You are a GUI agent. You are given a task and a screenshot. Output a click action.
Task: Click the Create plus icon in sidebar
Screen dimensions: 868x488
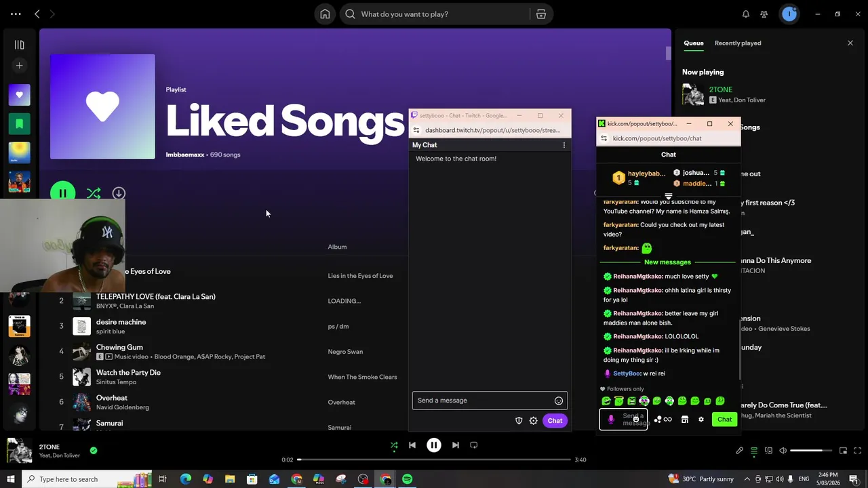pyautogui.click(x=19, y=66)
